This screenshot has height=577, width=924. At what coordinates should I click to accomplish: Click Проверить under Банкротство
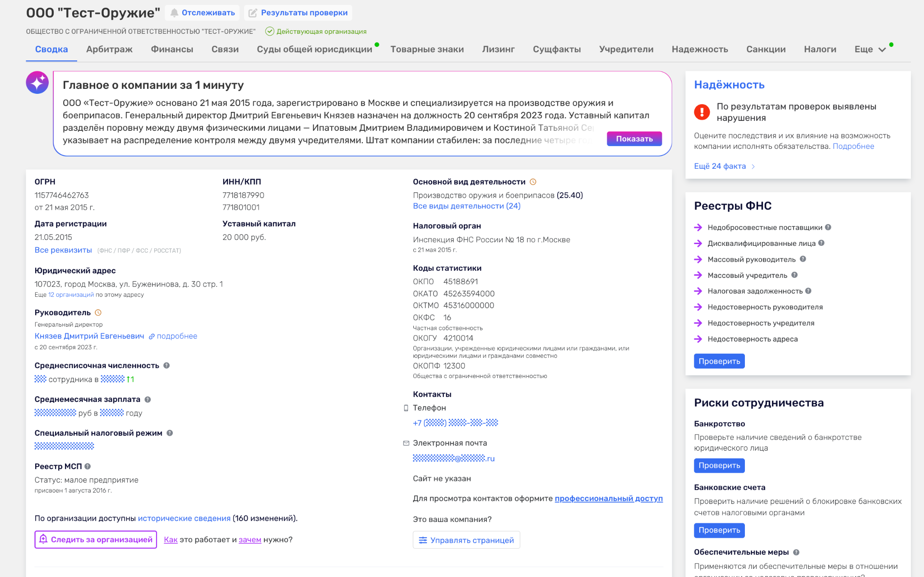pyautogui.click(x=719, y=465)
